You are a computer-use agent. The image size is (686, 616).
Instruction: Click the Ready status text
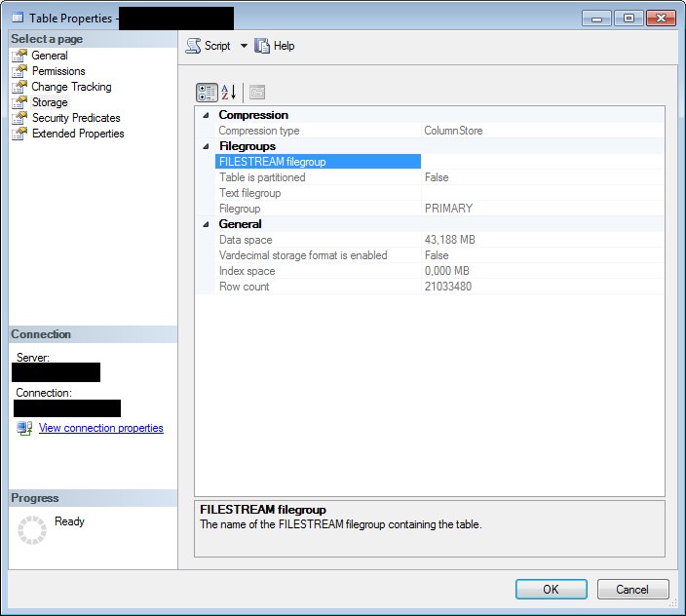pyautogui.click(x=69, y=521)
